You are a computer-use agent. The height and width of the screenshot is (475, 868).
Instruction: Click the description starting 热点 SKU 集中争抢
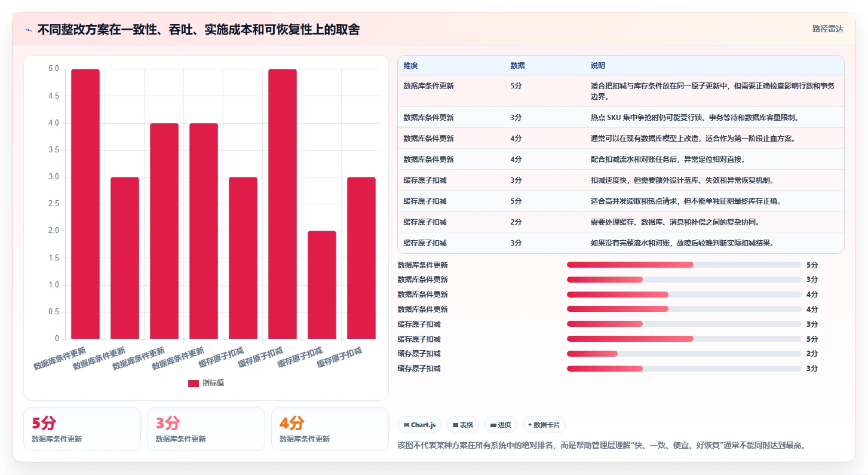click(695, 118)
